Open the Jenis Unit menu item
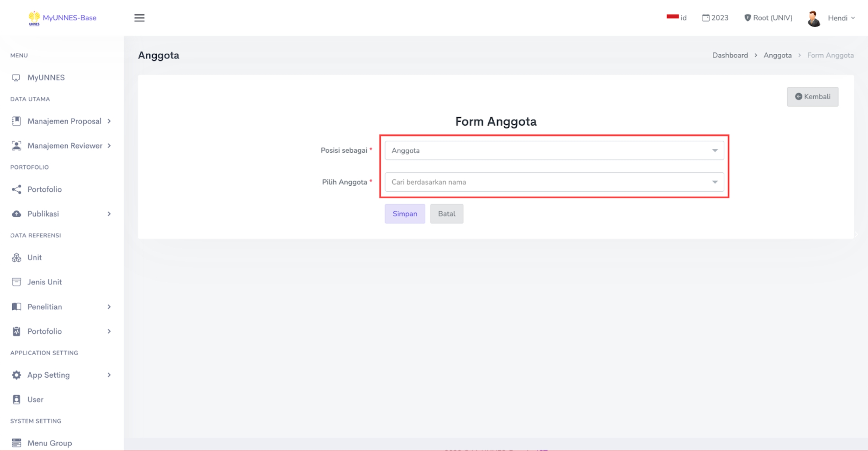The width and height of the screenshot is (868, 451). click(44, 282)
